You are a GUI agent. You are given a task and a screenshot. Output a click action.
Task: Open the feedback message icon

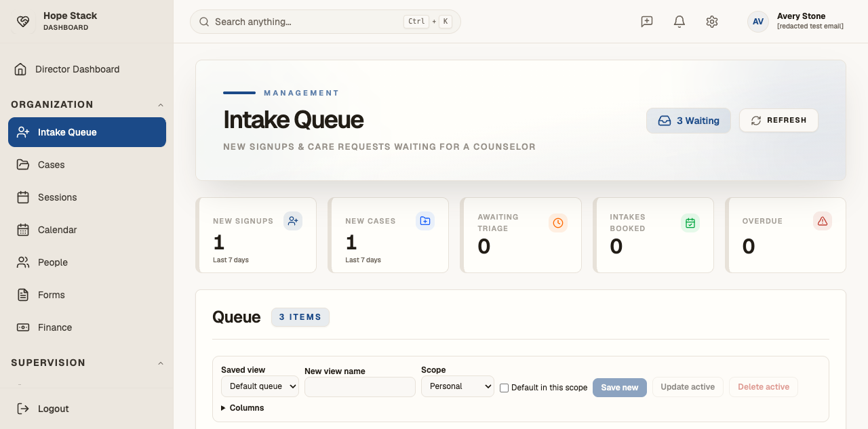647,22
